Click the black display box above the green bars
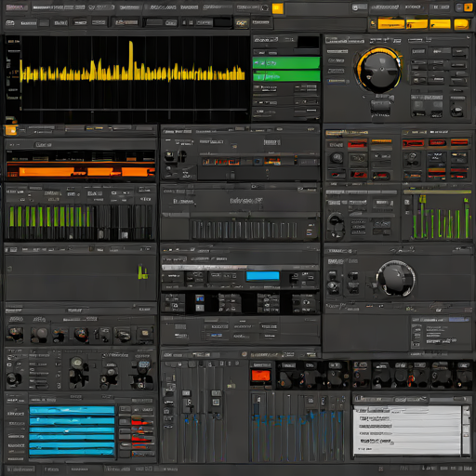This screenshot has height=476, width=476. (x=308, y=42)
